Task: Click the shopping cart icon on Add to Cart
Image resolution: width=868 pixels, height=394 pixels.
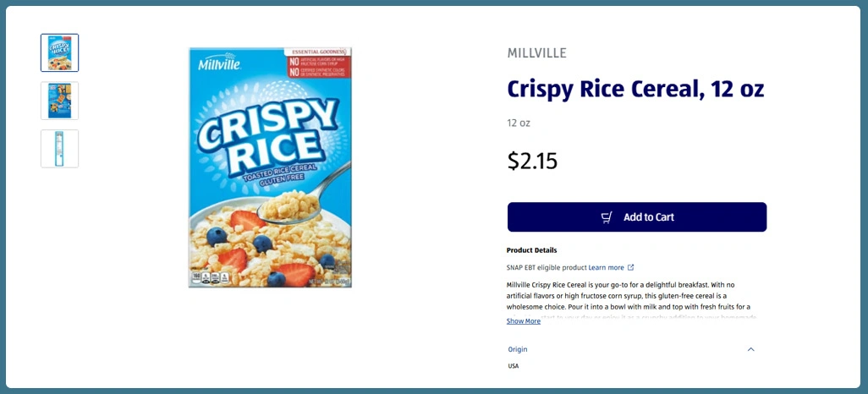Action: click(607, 217)
